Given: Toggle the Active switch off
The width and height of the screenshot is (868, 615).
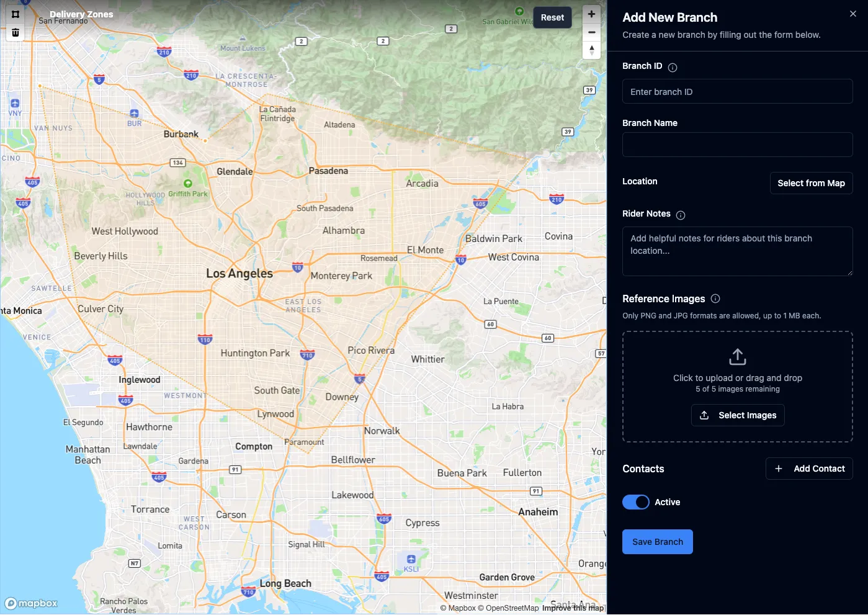Looking at the screenshot, I should click(636, 502).
